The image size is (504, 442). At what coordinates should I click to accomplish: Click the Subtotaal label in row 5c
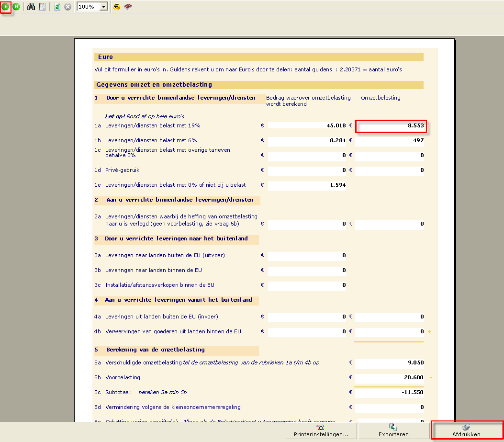click(x=119, y=392)
